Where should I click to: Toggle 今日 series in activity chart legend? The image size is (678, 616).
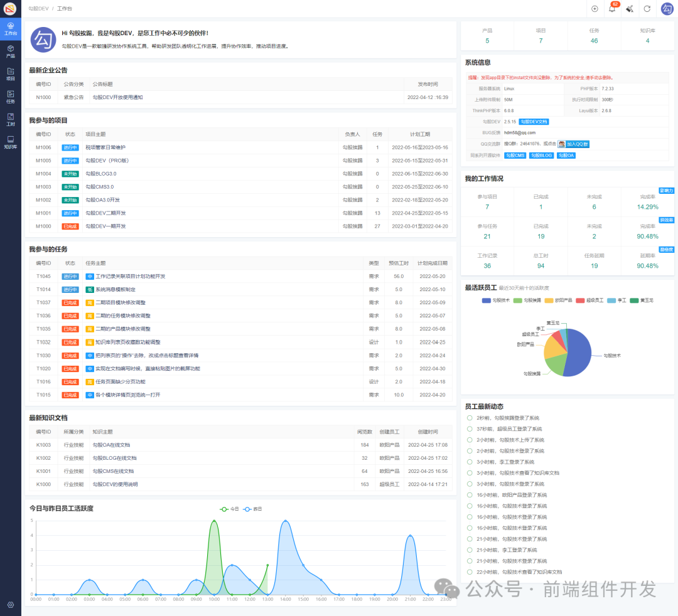coord(229,509)
